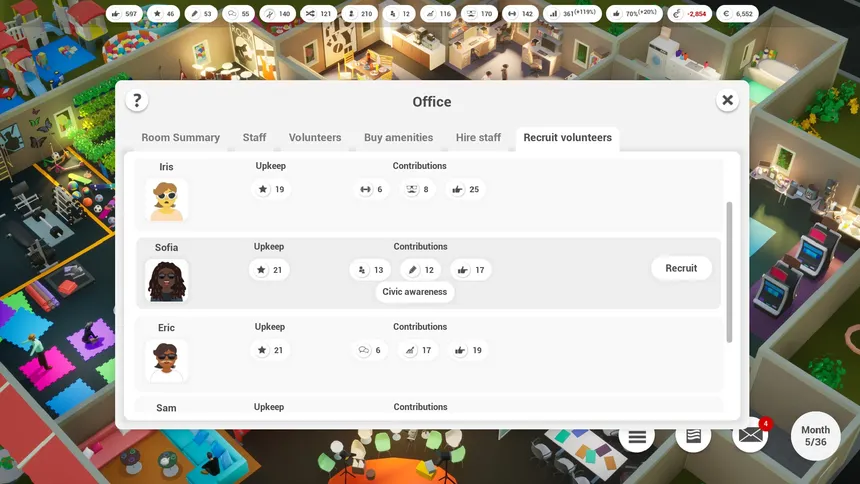Image resolution: width=860 pixels, height=484 pixels.
Task: Select Eric's thumbs-up contribution of 19
Action: pyautogui.click(x=468, y=350)
